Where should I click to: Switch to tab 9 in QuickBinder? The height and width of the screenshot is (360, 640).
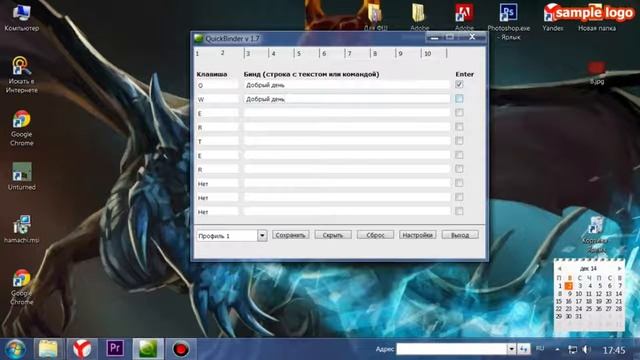(x=400, y=54)
